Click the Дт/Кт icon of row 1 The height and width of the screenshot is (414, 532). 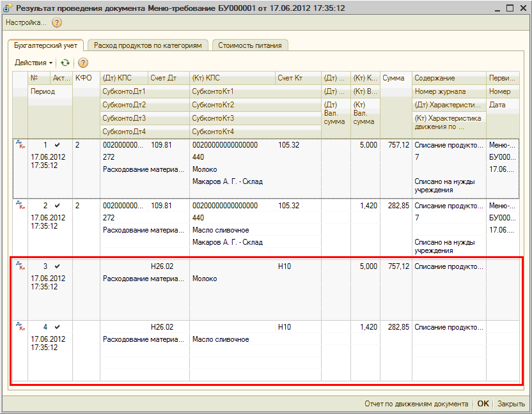pyautogui.click(x=21, y=146)
